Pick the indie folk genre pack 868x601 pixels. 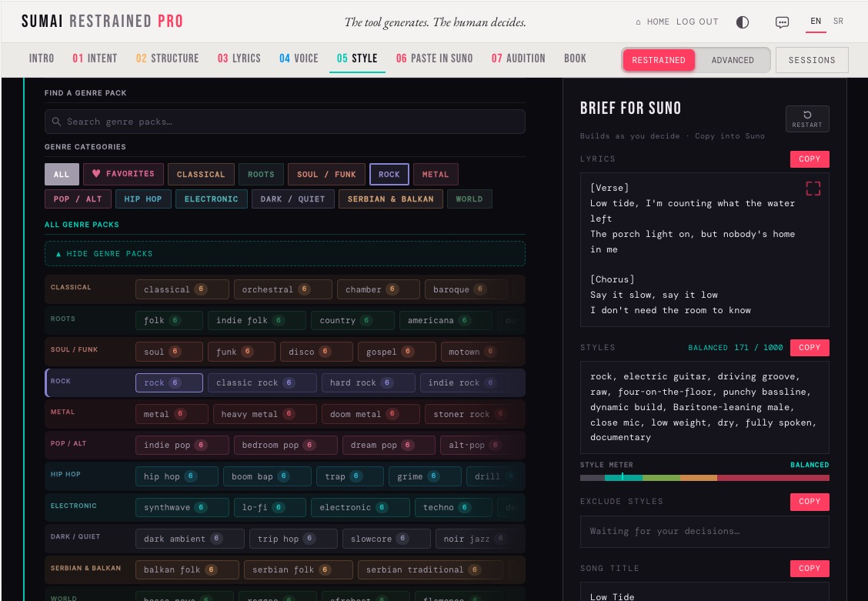pyautogui.click(x=257, y=320)
